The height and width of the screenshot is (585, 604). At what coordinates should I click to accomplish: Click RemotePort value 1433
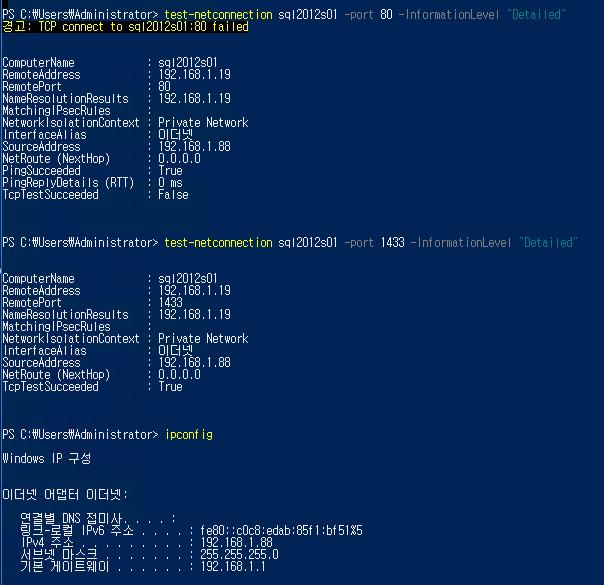click(171, 303)
